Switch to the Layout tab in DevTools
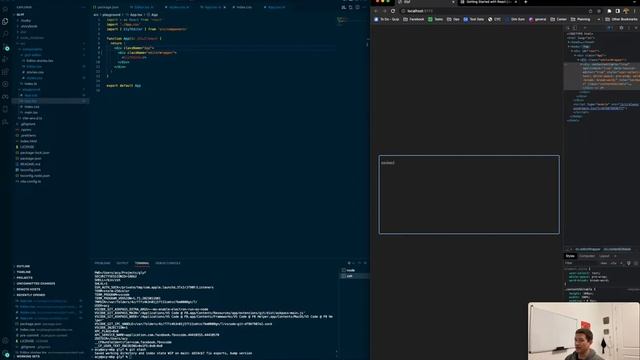This screenshot has width=640, height=360. click(x=604, y=256)
